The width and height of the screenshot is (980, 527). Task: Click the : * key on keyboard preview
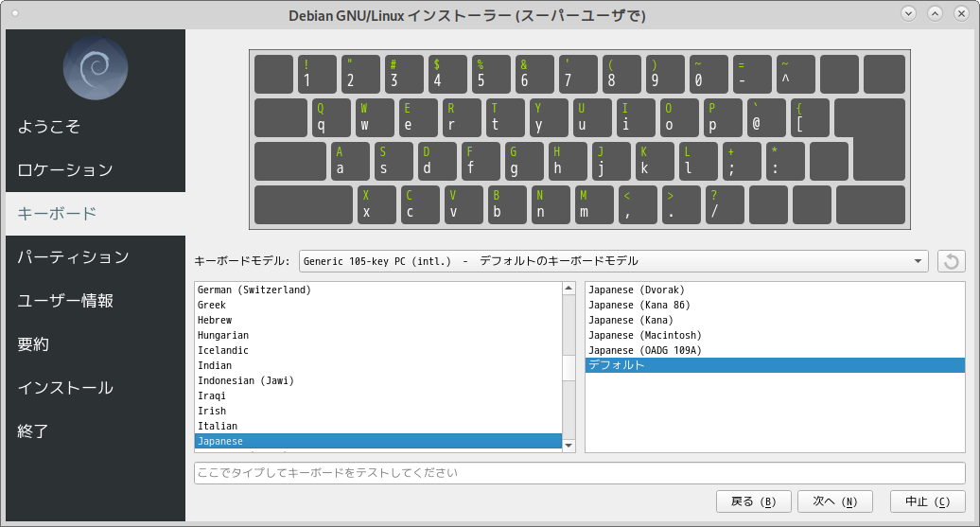[x=785, y=161]
